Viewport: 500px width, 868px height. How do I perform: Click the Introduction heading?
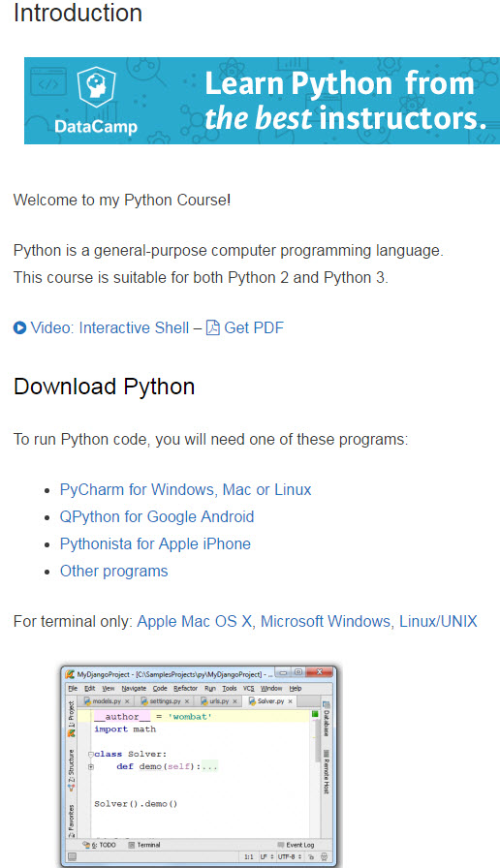tap(78, 13)
